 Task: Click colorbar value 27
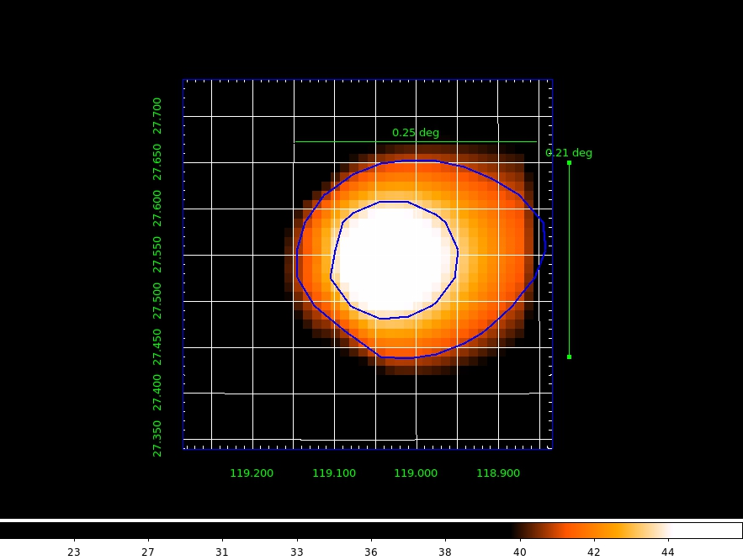tap(148, 552)
